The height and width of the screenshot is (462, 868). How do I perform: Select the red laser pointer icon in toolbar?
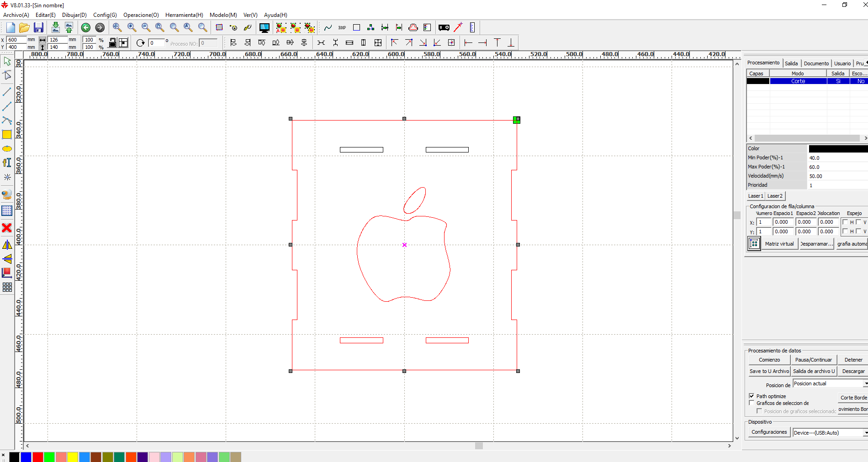pyautogui.click(x=458, y=27)
